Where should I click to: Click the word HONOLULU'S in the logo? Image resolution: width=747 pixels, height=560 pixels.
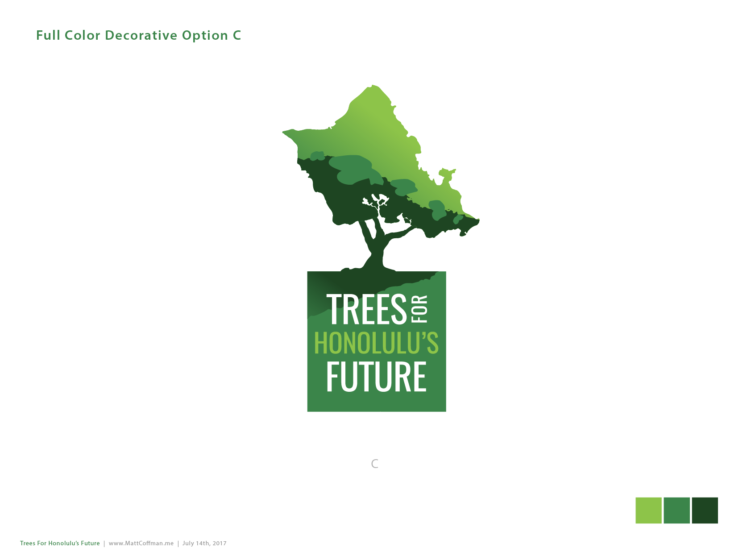click(x=376, y=343)
